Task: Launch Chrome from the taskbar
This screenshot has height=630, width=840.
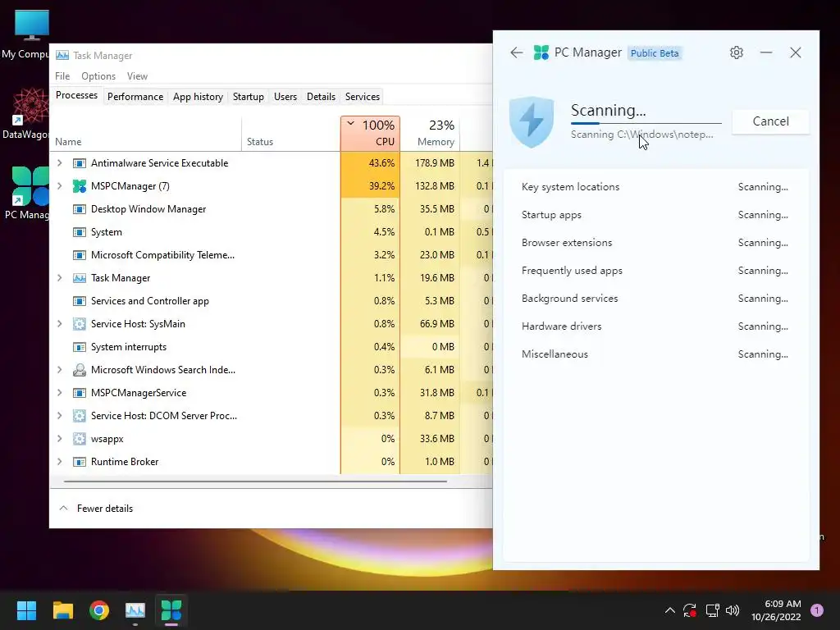Action: click(x=99, y=610)
